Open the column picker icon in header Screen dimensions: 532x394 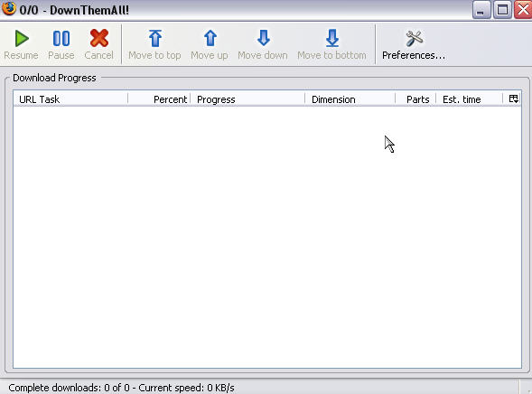(x=513, y=98)
